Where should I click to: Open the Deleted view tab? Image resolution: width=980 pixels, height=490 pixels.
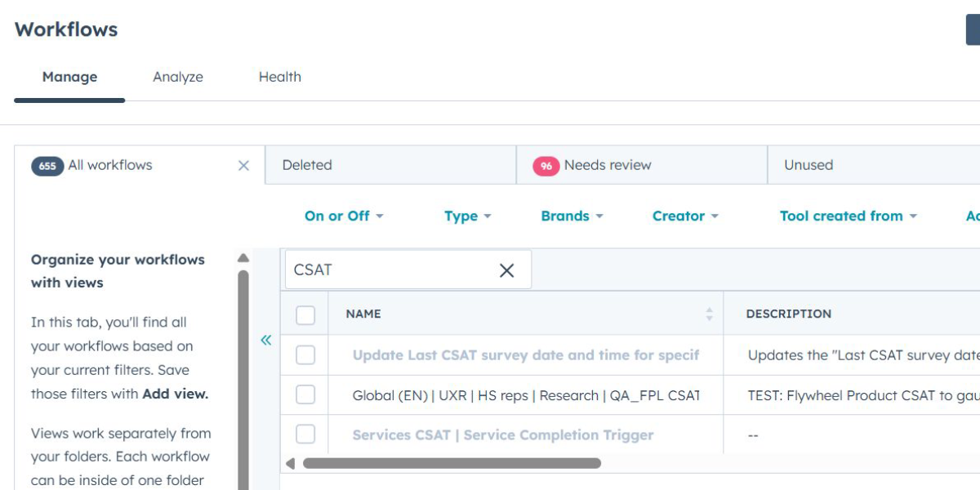[x=390, y=165]
